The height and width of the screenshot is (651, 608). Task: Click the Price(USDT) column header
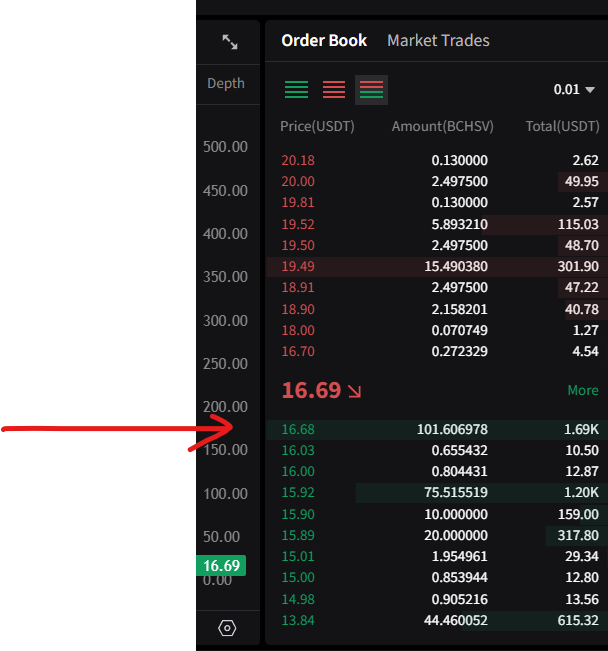click(317, 126)
